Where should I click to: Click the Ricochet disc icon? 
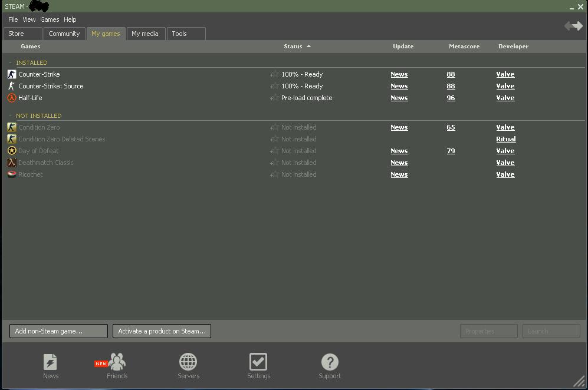click(x=12, y=174)
